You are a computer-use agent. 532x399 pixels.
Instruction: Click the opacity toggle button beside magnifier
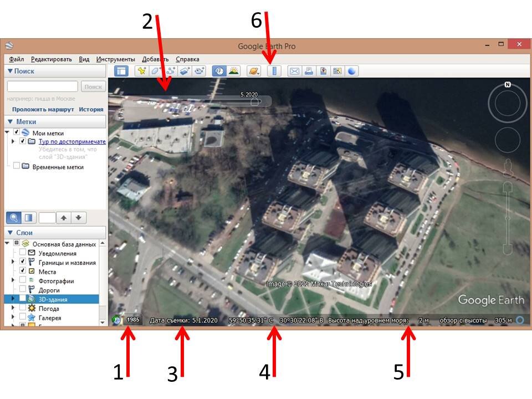pyautogui.click(x=28, y=217)
